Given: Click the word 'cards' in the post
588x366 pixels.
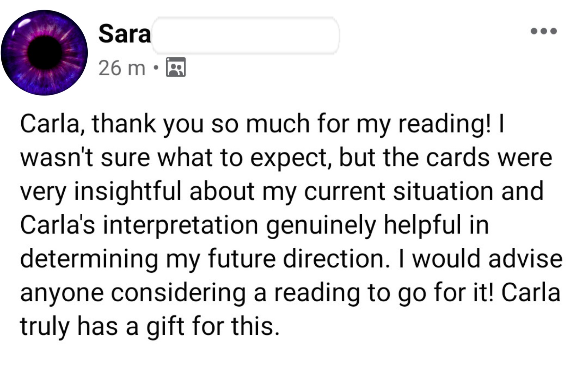Looking at the screenshot, I should [x=458, y=157].
